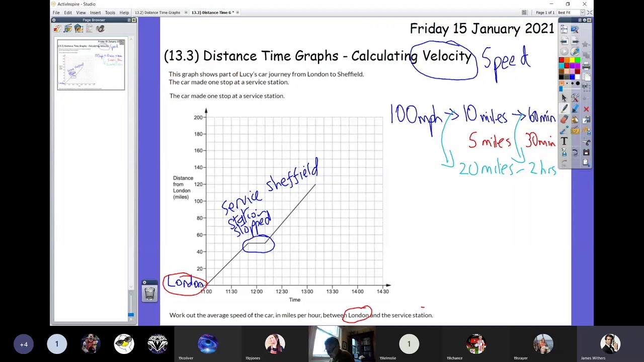Viewport: 644px width, 362px height.
Task: Pick the Eraser tool
Action: [x=563, y=119]
